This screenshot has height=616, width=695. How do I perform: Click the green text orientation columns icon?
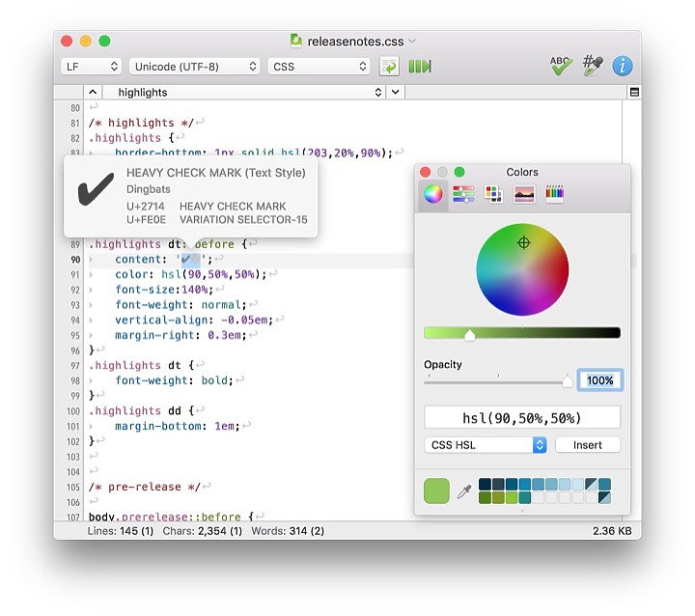pyautogui.click(x=420, y=67)
